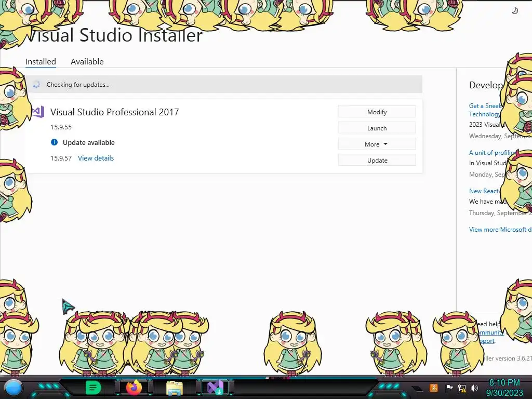Click the Update available label
532x399 pixels.
[88, 142]
